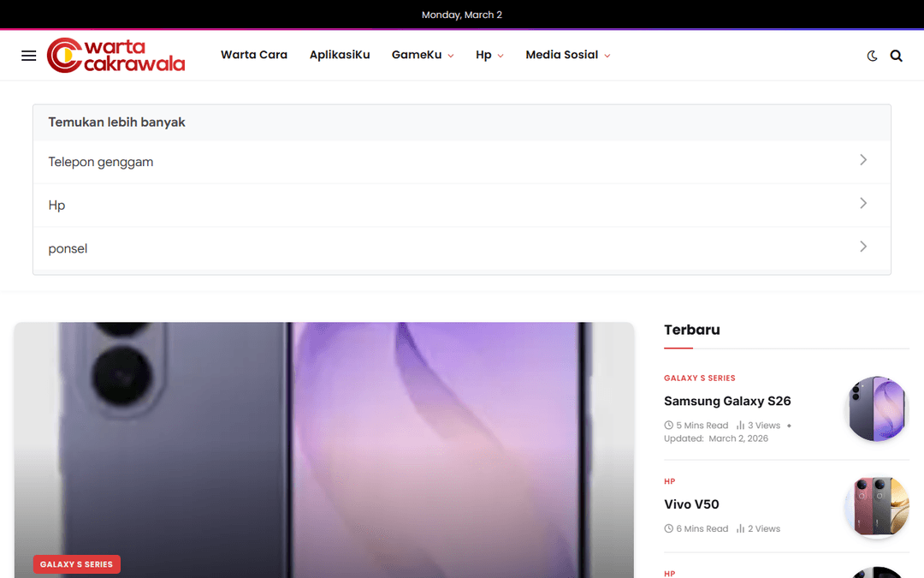Open Media Sosial menu item
This screenshot has height=578, width=924.
pos(561,55)
